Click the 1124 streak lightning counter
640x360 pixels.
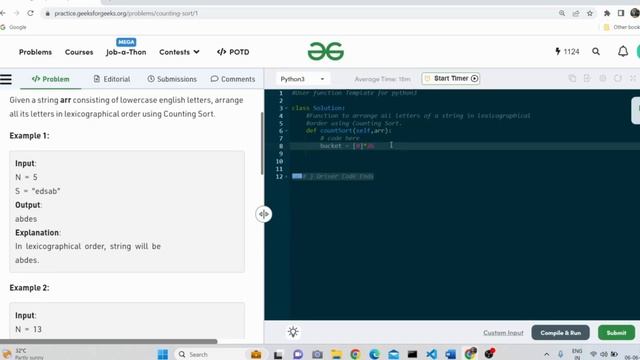coord(567,51)
